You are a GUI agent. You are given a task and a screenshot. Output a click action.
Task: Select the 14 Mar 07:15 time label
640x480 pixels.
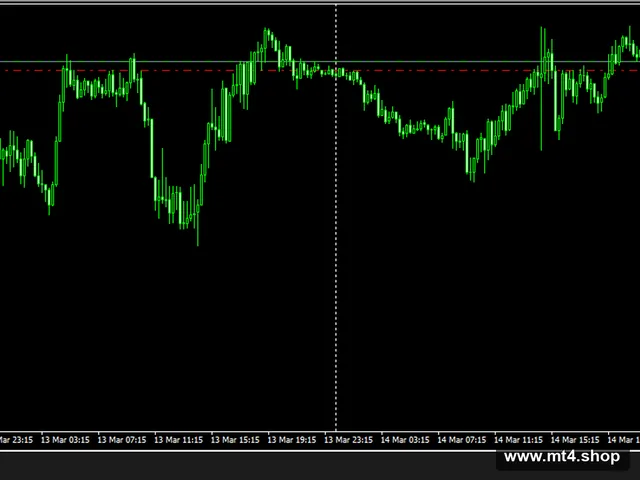click(x=462, y=440)
